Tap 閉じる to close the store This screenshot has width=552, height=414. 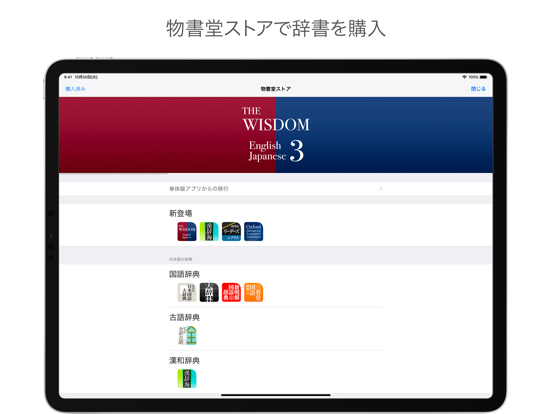click(478, 89)
